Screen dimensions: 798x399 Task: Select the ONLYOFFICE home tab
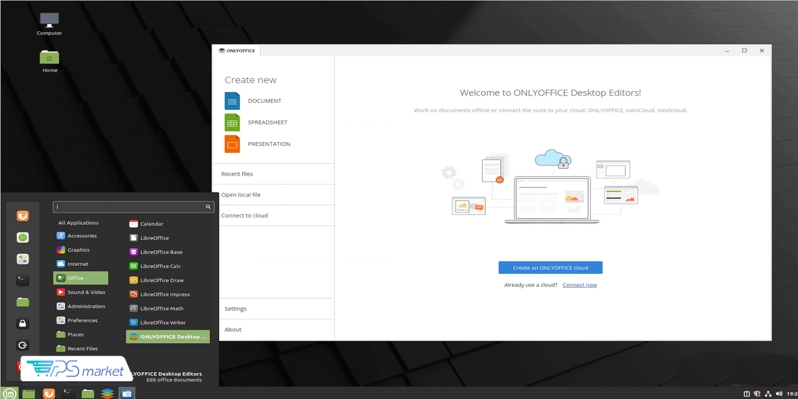point(237,50)
